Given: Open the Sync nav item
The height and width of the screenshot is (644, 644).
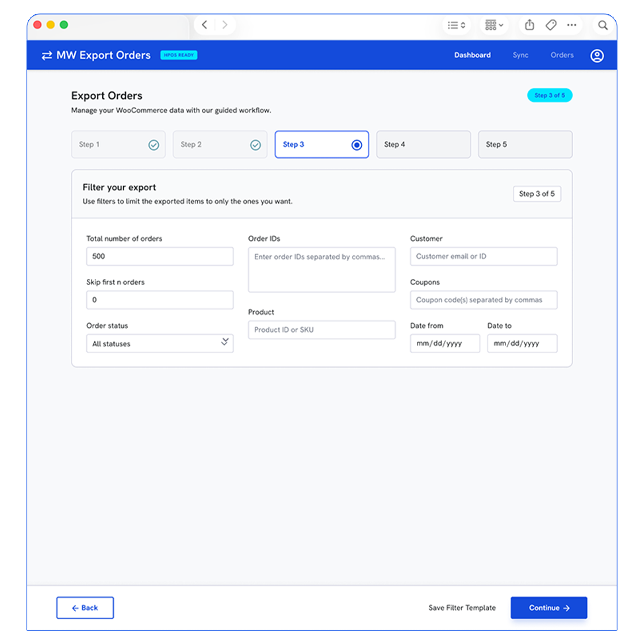Looking at the screenshot, I should pos(520,55).
